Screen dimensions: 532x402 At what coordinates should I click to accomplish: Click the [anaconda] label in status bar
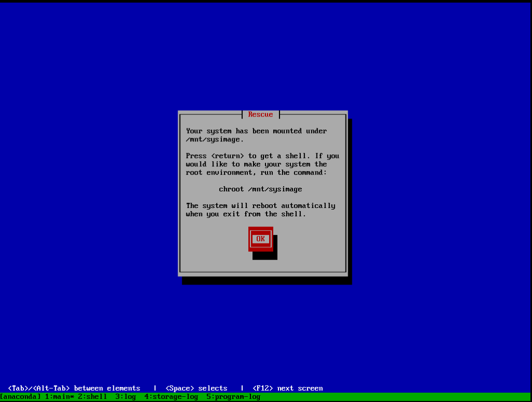(19, 396)
